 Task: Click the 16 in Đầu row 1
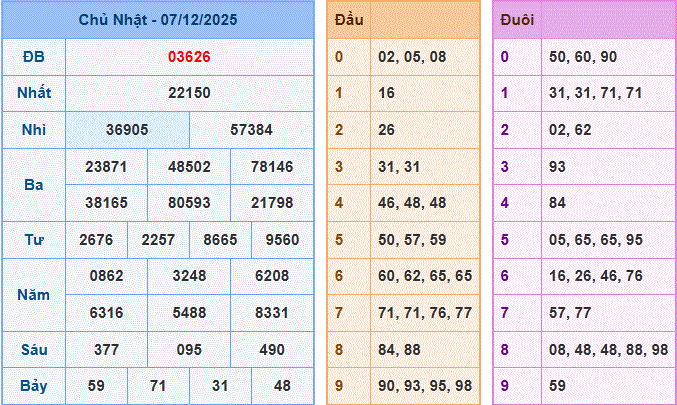tap(386, 93)
